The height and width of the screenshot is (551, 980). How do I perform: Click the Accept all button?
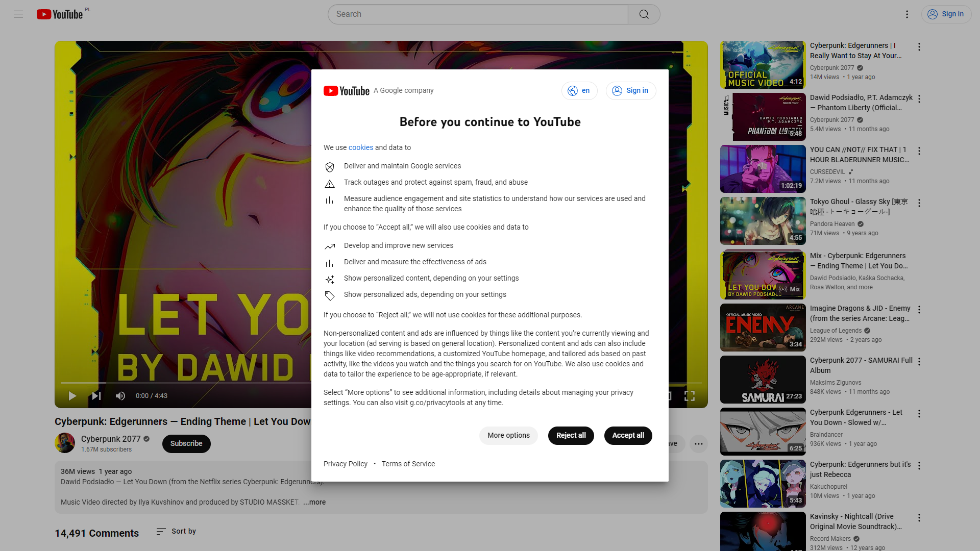coord(628,436)
